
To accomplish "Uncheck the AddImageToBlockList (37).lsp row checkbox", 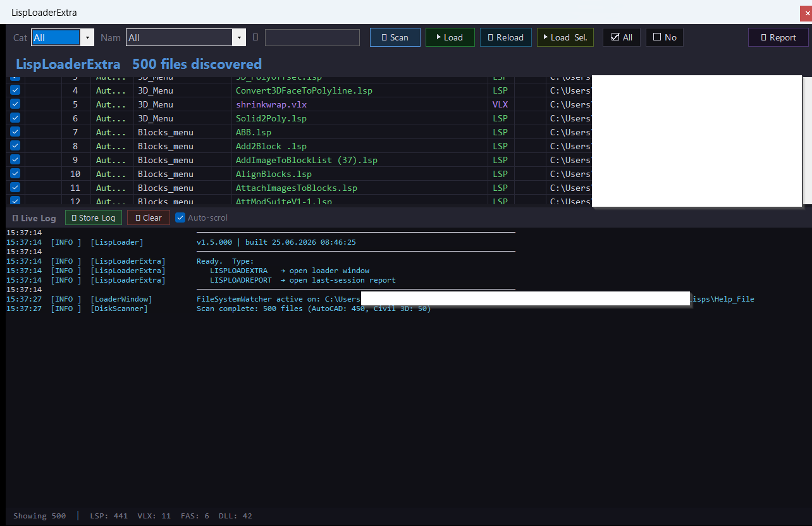I will 15,160.
